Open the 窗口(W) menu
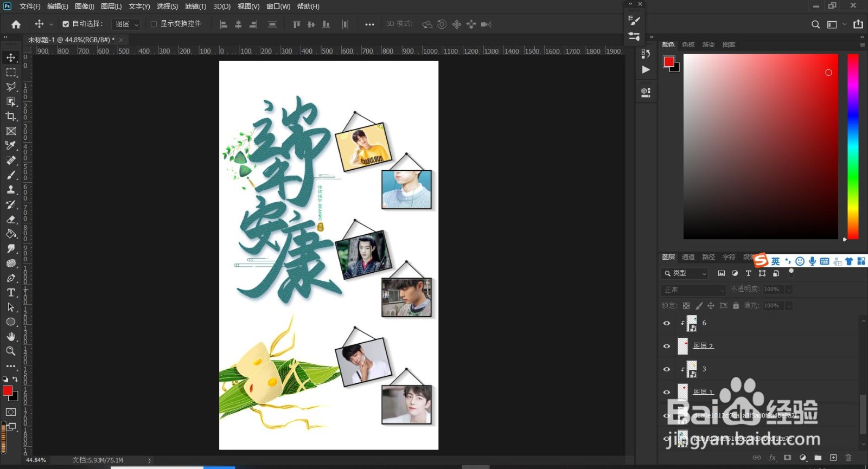 (x=278, y=7)
